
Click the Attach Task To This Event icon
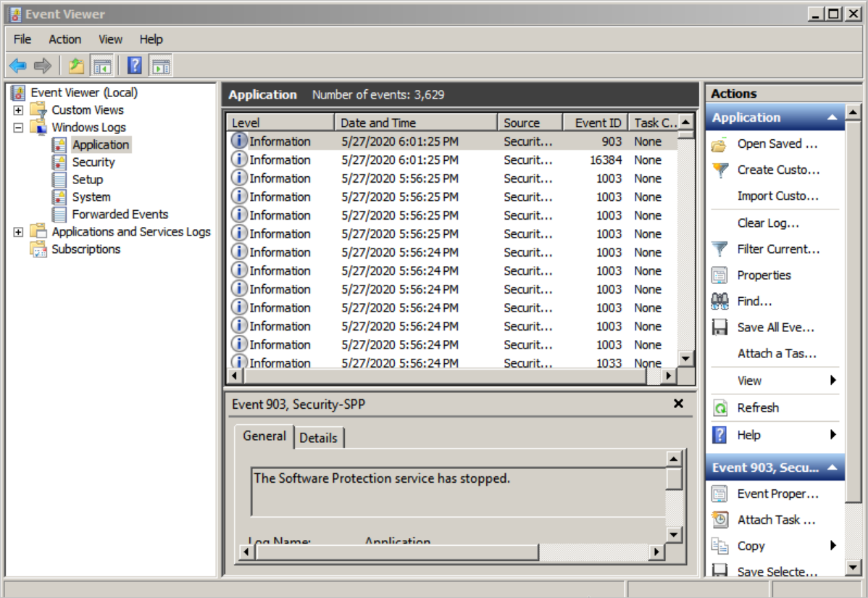pyautogui.click(x=719, y=520)
